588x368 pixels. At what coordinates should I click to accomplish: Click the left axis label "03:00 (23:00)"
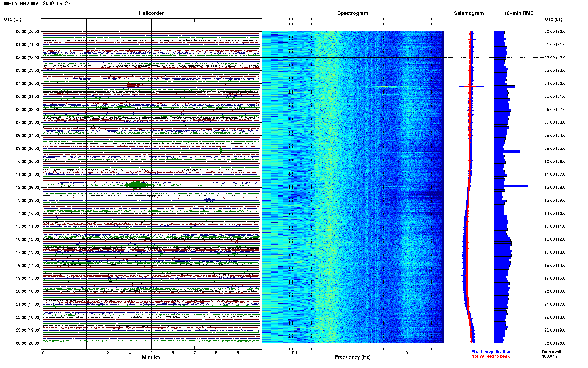[28, 70]
